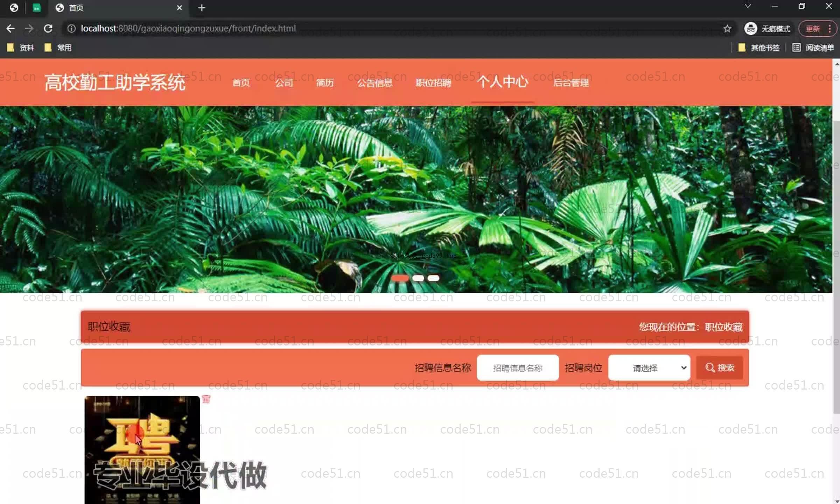Select the third carousel indicator dot
This screenshot has height=504, width=840.
433,278
